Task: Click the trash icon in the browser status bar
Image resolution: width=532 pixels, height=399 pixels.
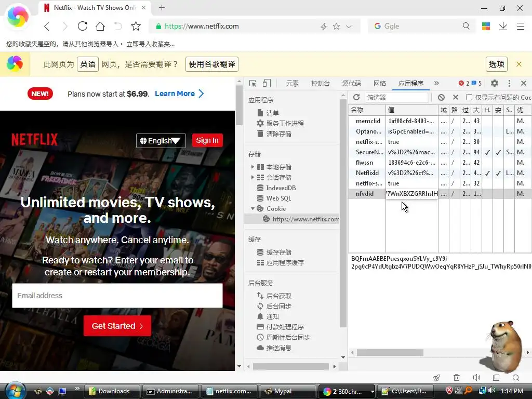Action: [x=457, y=378]
